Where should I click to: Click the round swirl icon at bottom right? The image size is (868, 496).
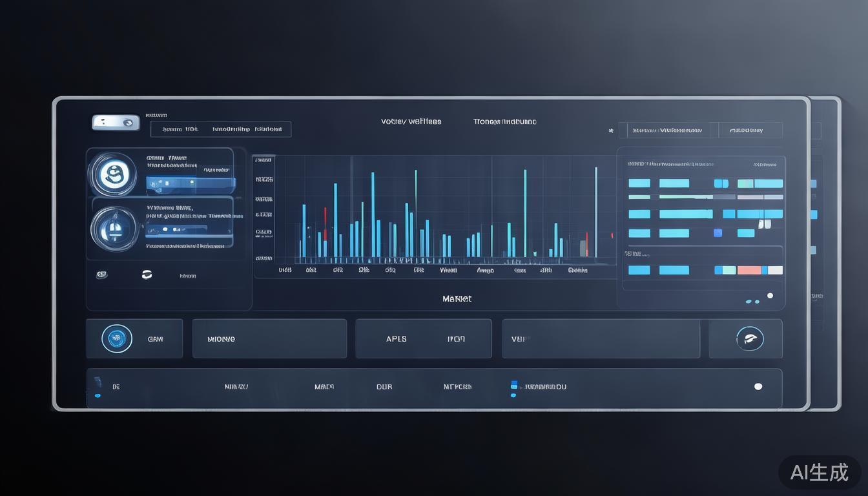(x=750, y=338)
